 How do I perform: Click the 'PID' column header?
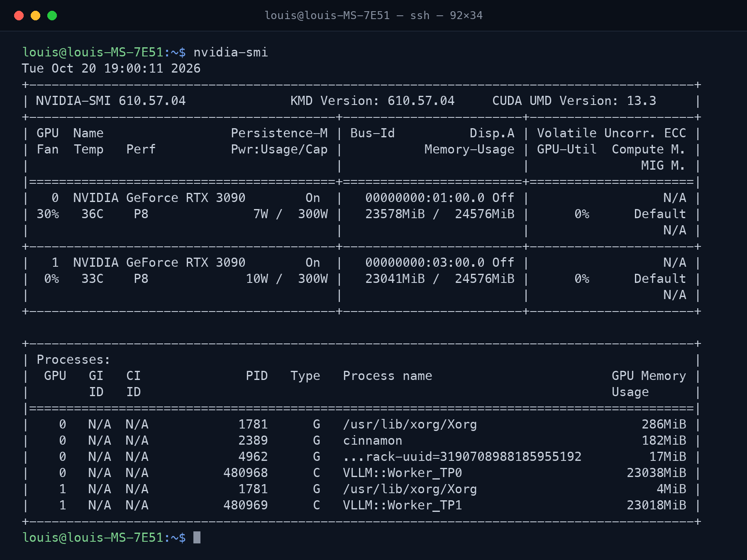[257, 376]
